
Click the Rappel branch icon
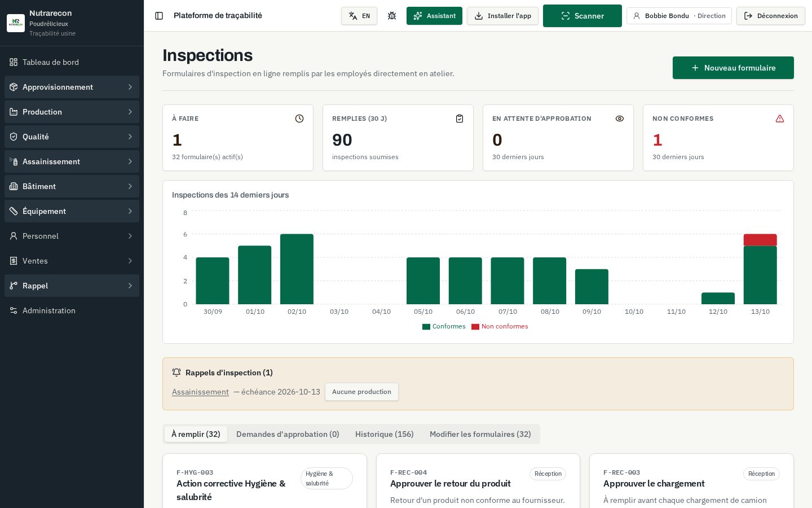14,286
